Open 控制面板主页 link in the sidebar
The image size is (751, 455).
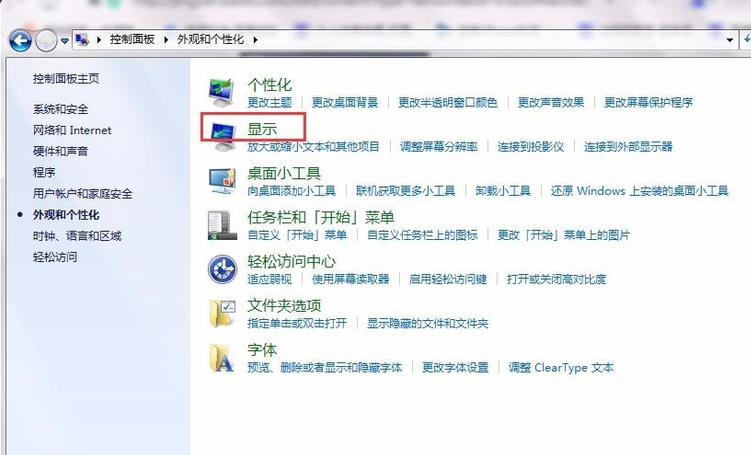pos(66,78)
